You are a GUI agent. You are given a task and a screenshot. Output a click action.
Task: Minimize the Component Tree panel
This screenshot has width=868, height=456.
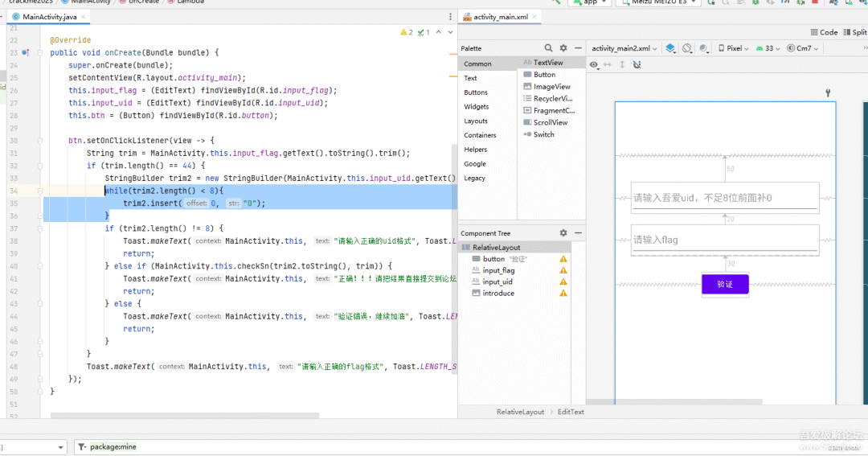pos(578,233)
